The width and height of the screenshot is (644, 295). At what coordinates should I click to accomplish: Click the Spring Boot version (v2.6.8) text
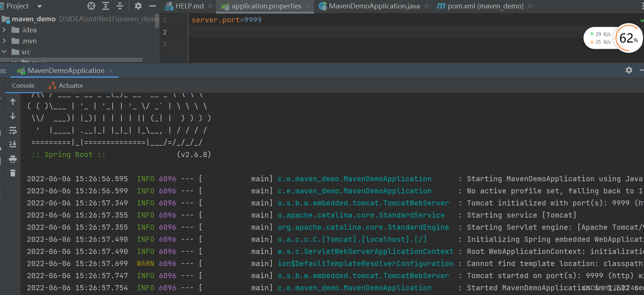pyautogui.click(x=194, y=154)
